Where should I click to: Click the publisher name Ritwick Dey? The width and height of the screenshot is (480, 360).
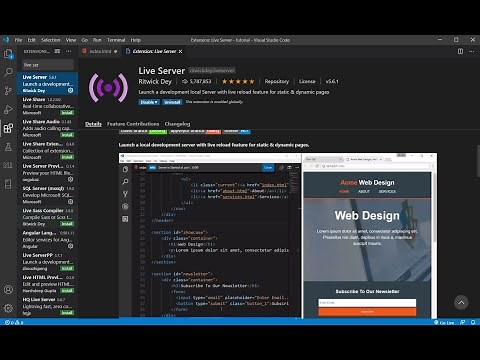155,81
